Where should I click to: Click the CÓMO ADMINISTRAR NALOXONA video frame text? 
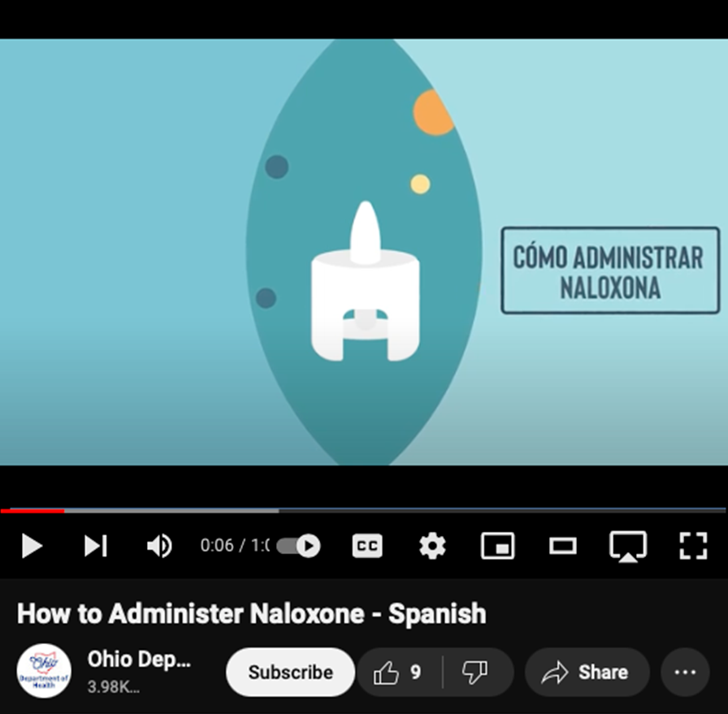[610, 270]
